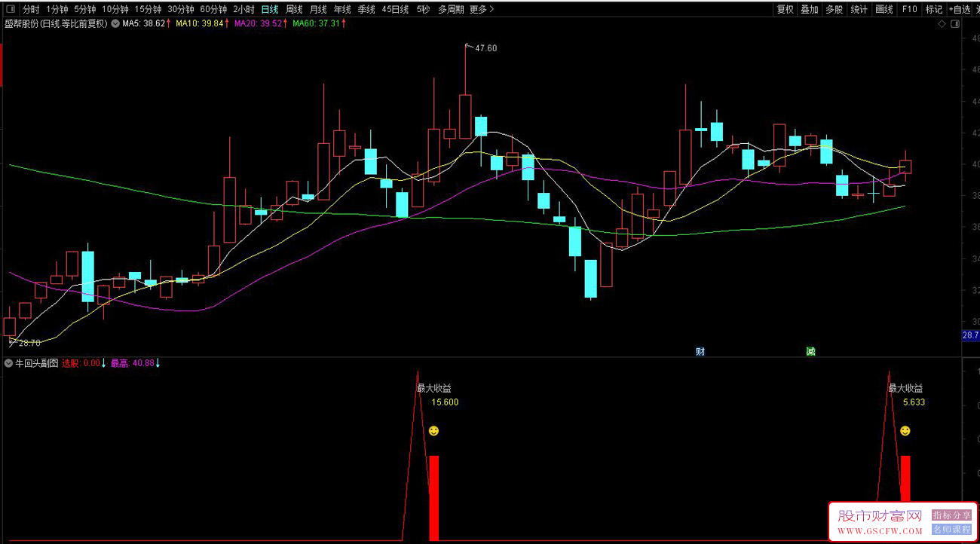Expand the 更多 periods menu
The width and height of the screenshot is (980, 544).
pyautogui.click(x=482, y=10)
